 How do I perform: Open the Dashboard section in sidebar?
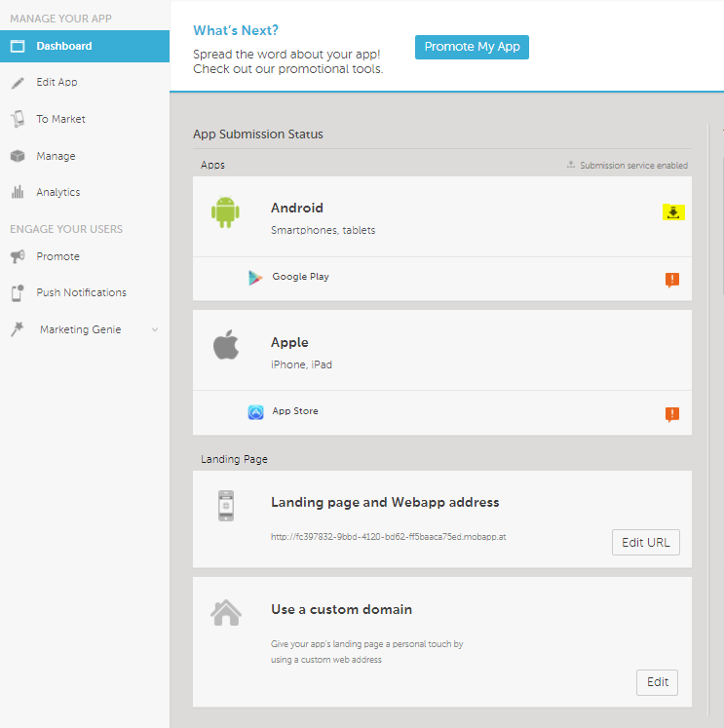pos(64,46)
